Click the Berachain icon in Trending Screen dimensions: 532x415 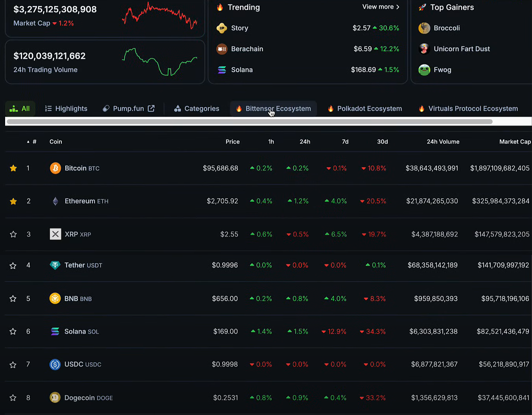tap(222, 49)
